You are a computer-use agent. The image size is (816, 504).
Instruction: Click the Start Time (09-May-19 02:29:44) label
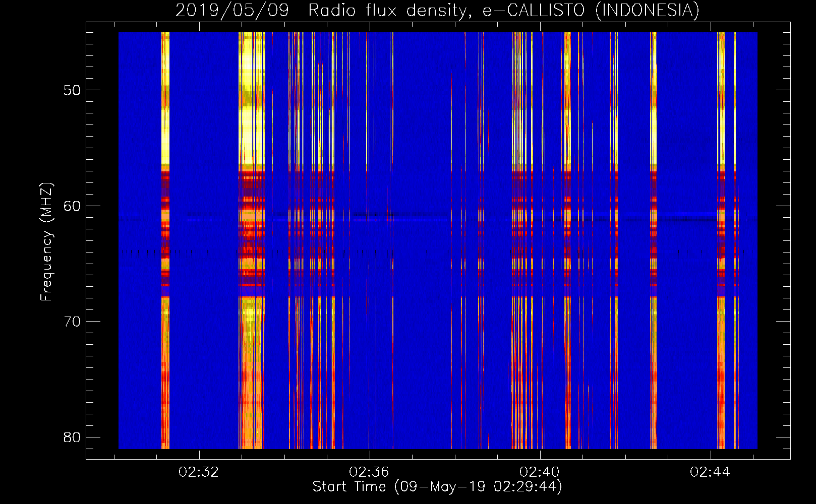[x=437, y=487]
